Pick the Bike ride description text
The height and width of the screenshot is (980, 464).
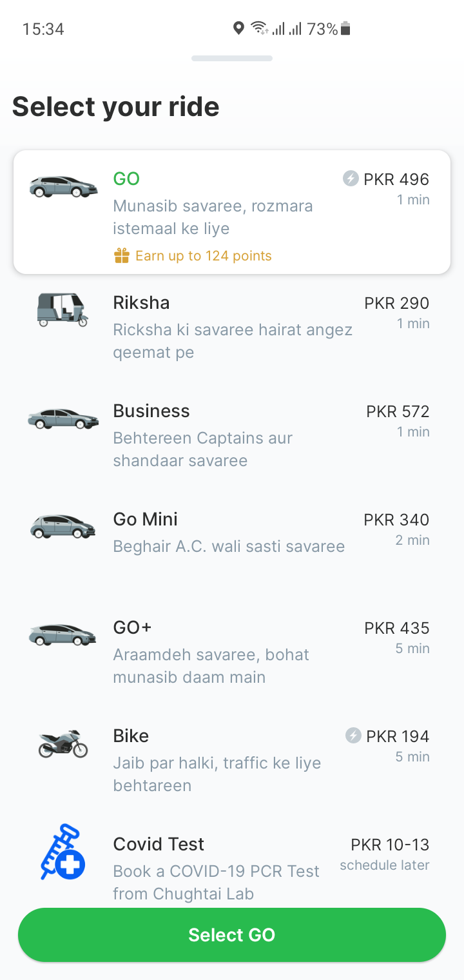tap(217, 774)
